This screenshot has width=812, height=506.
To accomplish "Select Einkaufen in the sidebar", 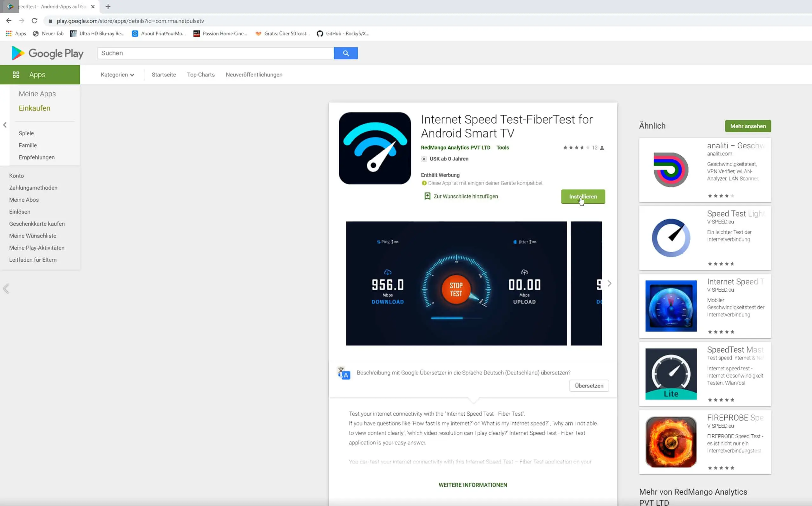I will (35, 108).
